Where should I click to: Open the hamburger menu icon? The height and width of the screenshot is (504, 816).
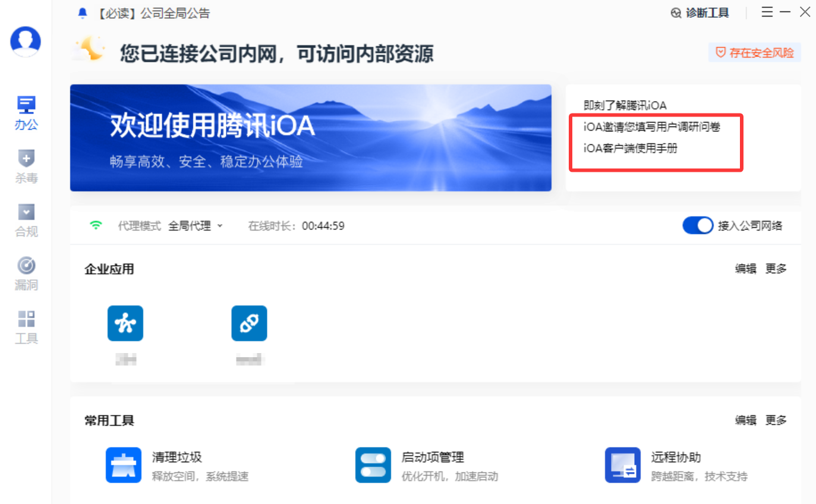[x=767, y=12]
